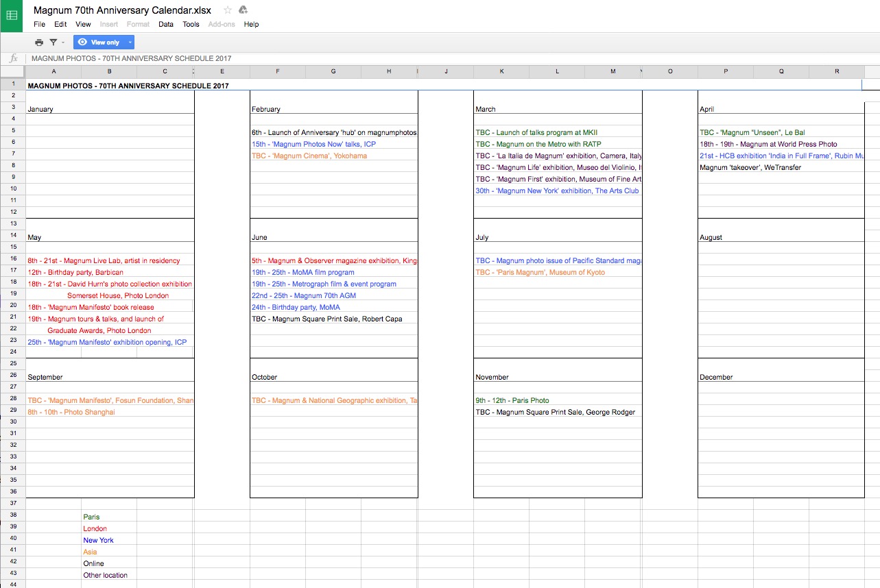Open the File menu
The height and width of the screenshot is (588, 880).
click(39, 24)
